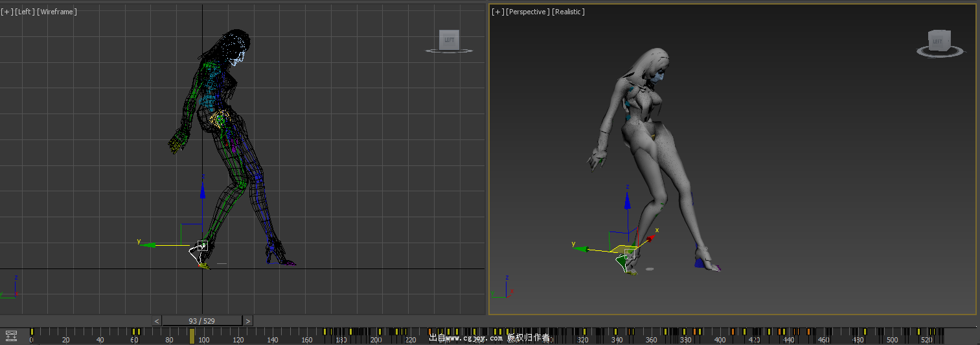980x345 pixels.
Task: Click the [Perspective] view label menu
Action: point(528,12)
